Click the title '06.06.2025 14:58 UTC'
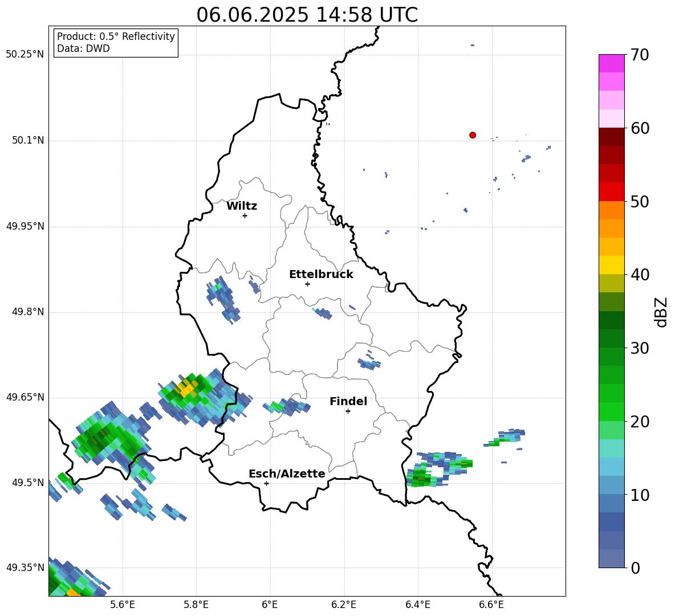This screenshot has width=675, height=616. pyautogui.click(x=307, y=15)
